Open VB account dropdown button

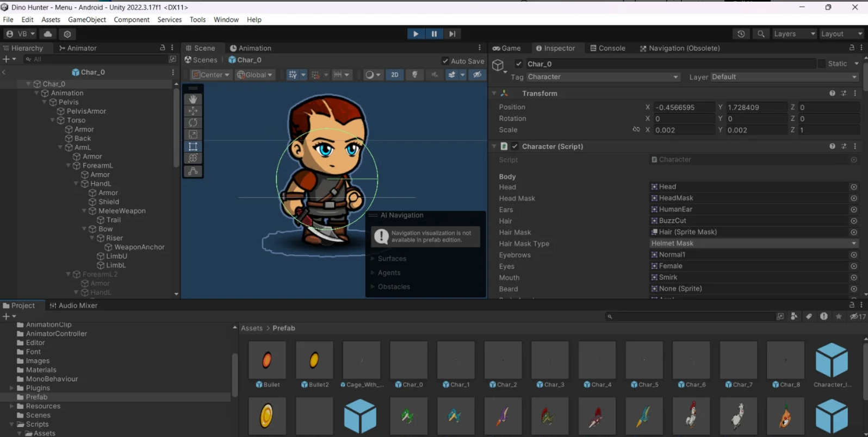[x=20, y=34]
